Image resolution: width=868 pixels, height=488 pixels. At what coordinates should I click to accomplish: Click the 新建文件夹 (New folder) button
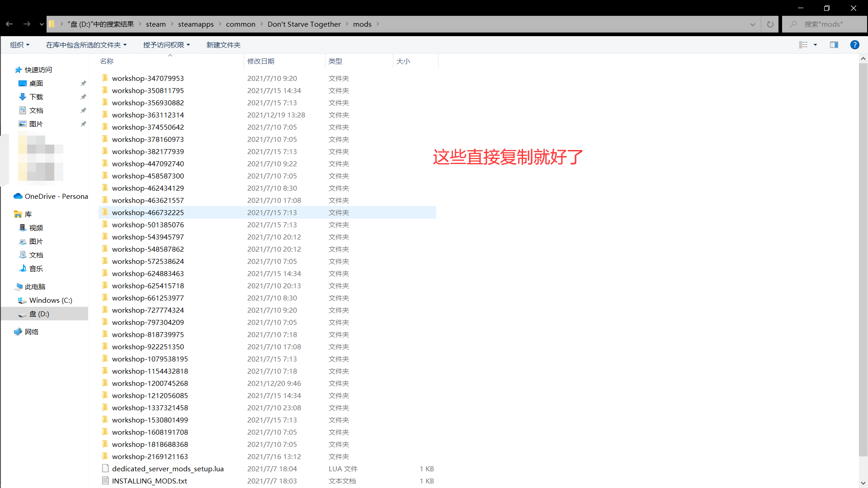click(223, 45)
